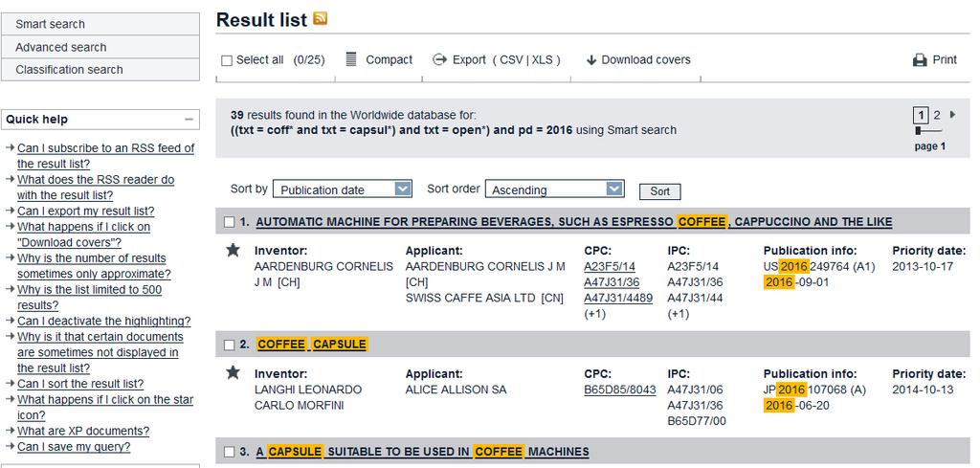Open the Coffee Capsule result title
Viewport: 980px width, 468px height.
312,345
